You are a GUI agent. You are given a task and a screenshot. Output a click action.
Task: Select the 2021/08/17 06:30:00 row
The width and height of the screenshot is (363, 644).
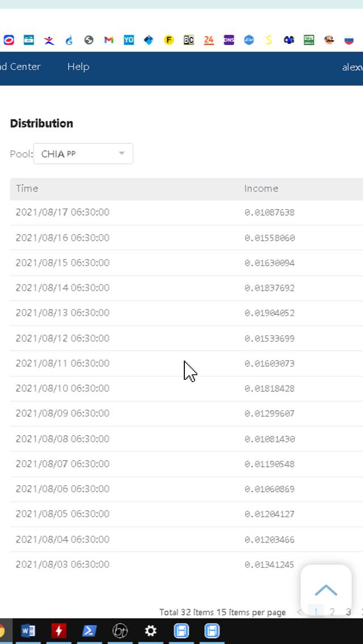tap(62, 213)
